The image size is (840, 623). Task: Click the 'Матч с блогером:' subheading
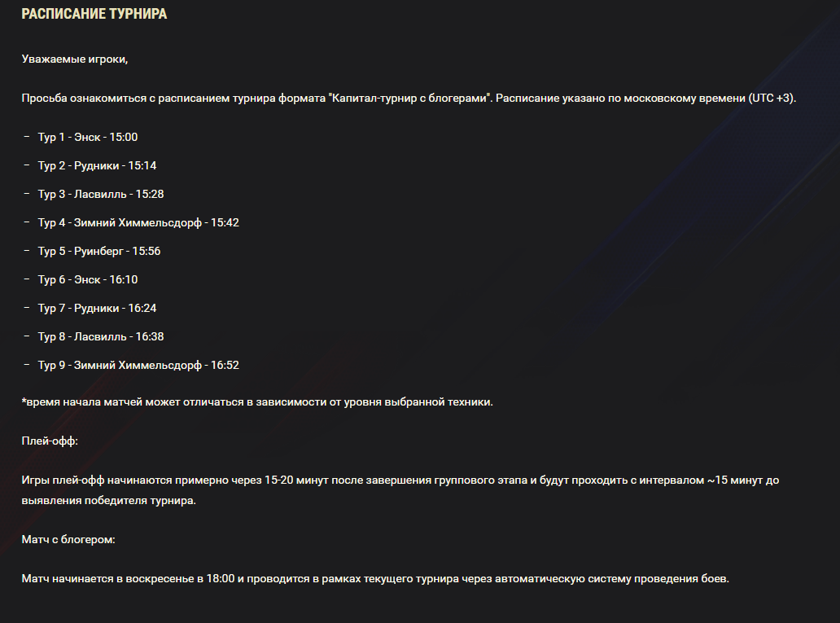[x=68, y=539]
